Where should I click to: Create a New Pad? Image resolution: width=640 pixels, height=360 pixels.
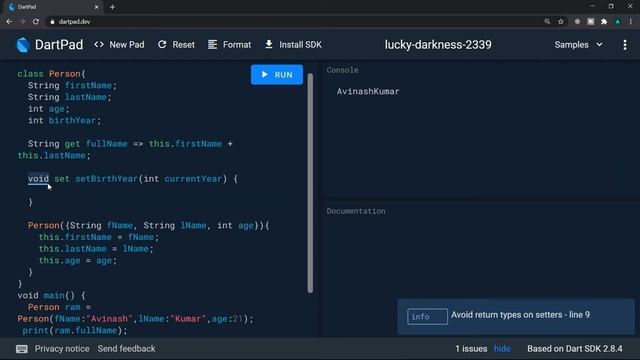pyautogui.click(x=119, y=45)
